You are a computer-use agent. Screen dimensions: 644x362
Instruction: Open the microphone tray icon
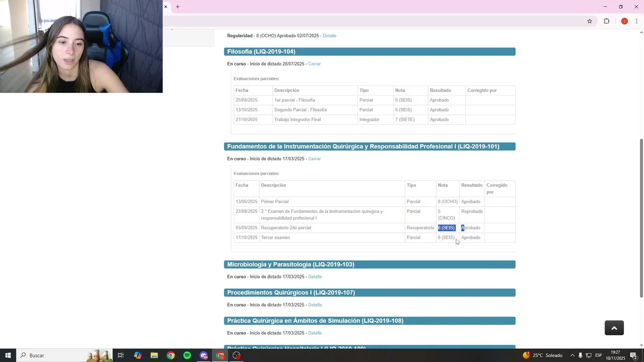click(x=580, y=355)
